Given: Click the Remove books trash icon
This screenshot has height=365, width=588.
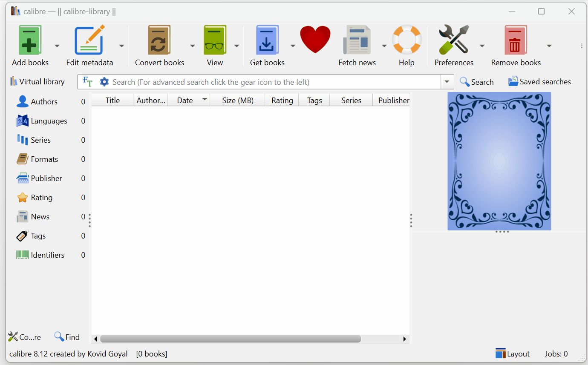Looking at the screenshot, I should point(516,40).
